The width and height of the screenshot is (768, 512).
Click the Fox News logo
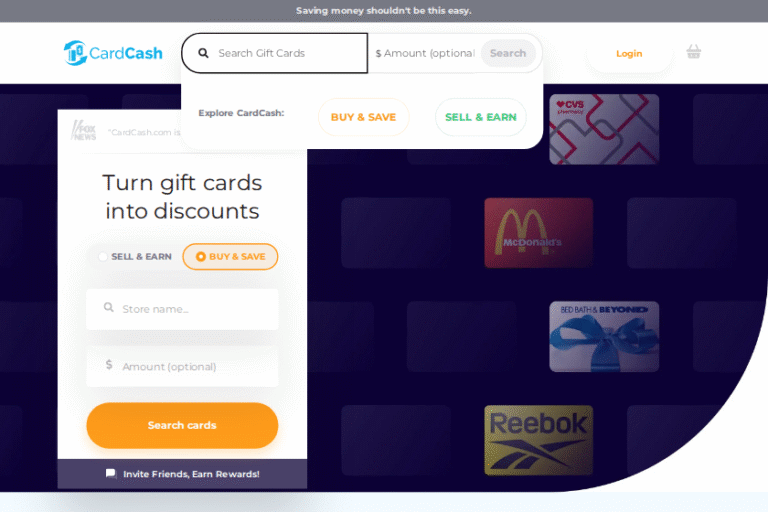(x=84, y=131)
